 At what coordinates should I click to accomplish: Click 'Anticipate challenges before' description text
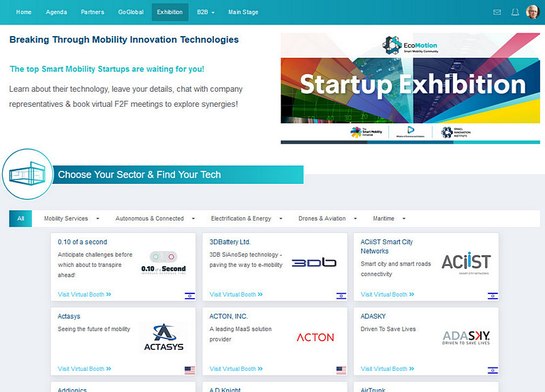click(x=95, y=265)
